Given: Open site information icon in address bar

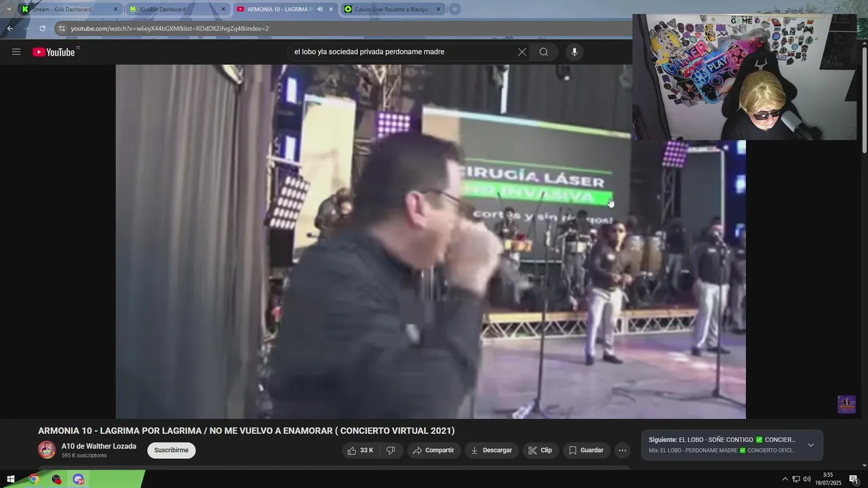Looking at the screenshot, I should point(61,28).
